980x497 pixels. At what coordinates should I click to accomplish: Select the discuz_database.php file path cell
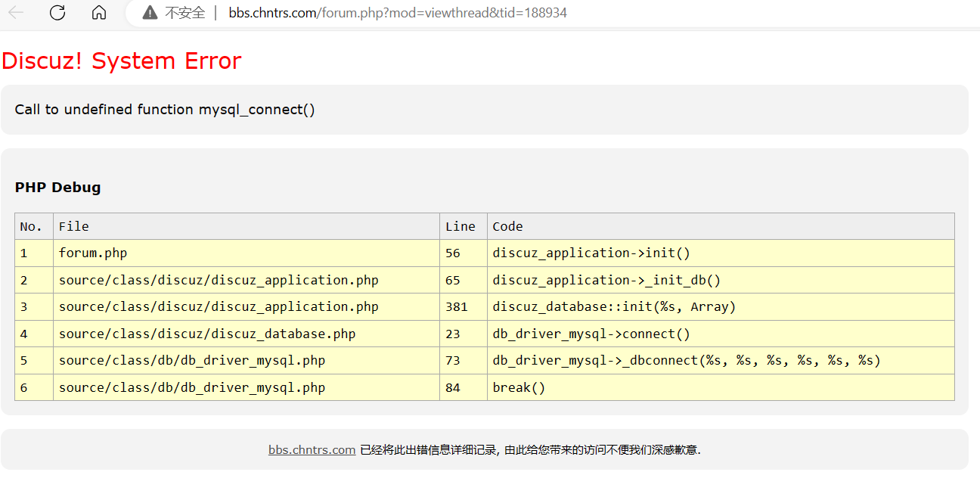click(x=207, y=334)
